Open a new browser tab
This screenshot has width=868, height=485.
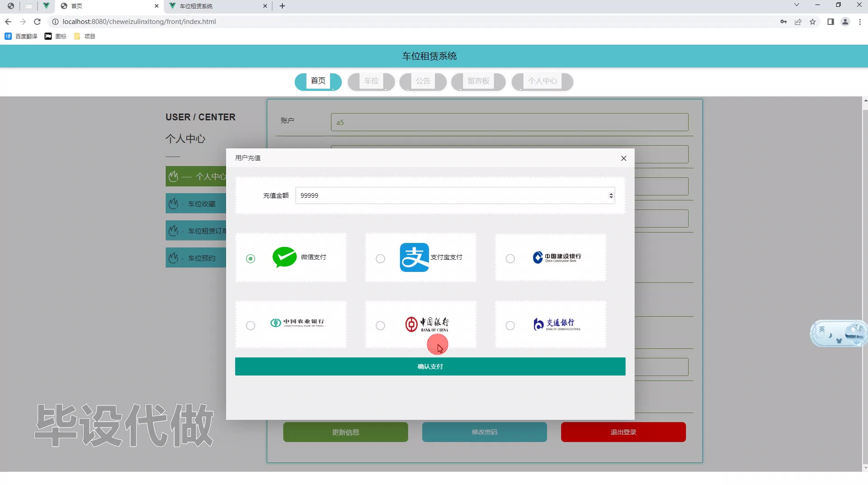pyautogui.click(x=283, y=6)
